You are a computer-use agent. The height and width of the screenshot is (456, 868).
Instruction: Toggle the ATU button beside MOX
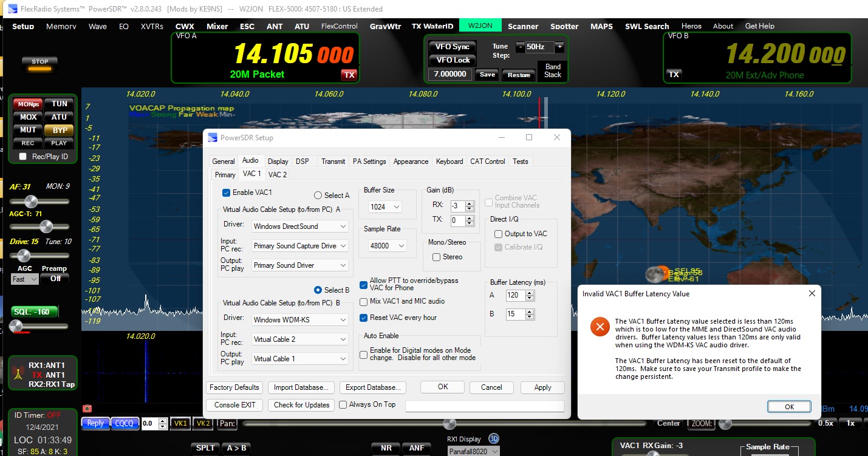[59, 117]
